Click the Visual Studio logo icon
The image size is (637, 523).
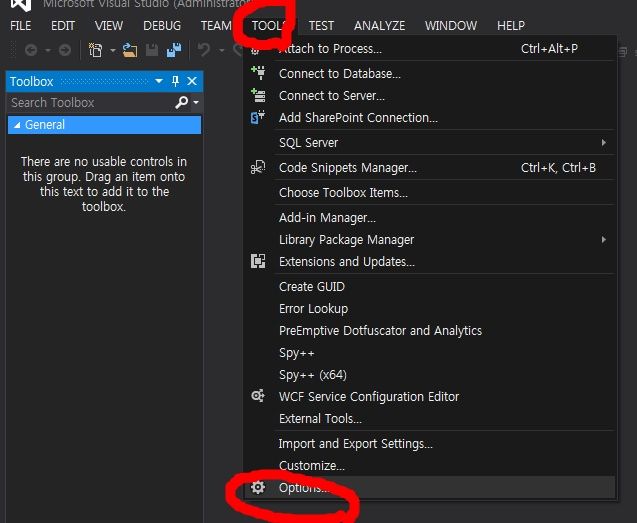pyautogui.click(x=21, y=5)
